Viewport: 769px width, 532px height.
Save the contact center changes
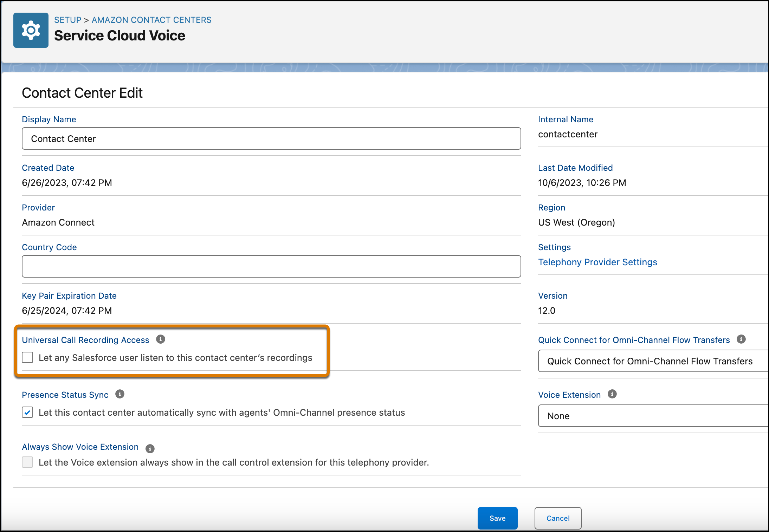497,518
